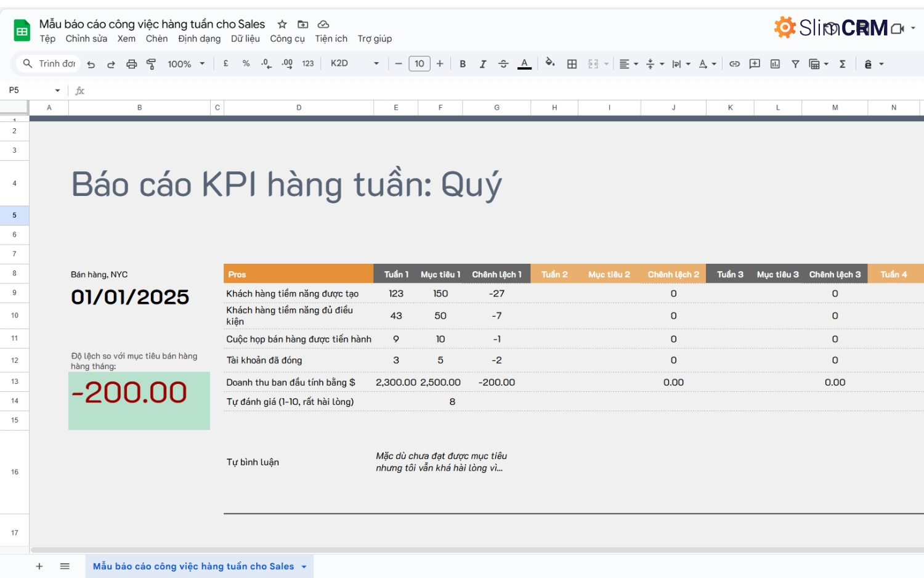Click the insert link icon

(x=734, y=64)
